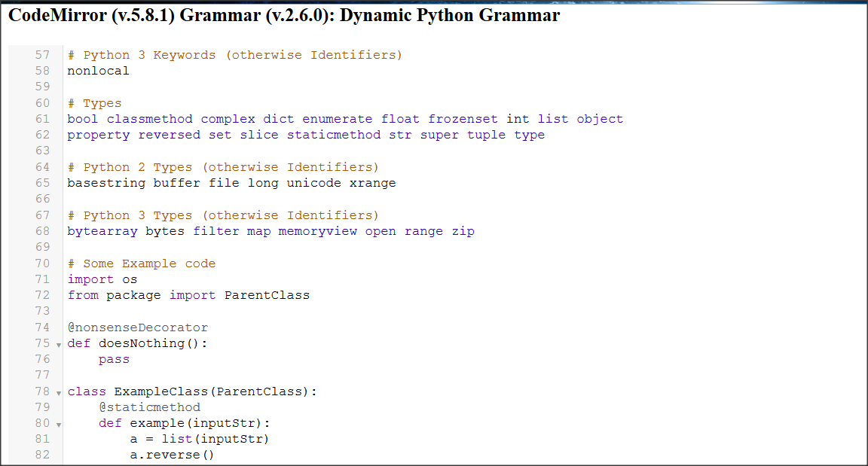This screenshot has height=466, width=868.
Task: Click the 'os' module name on line 71
Action: (x=130, y=280)
